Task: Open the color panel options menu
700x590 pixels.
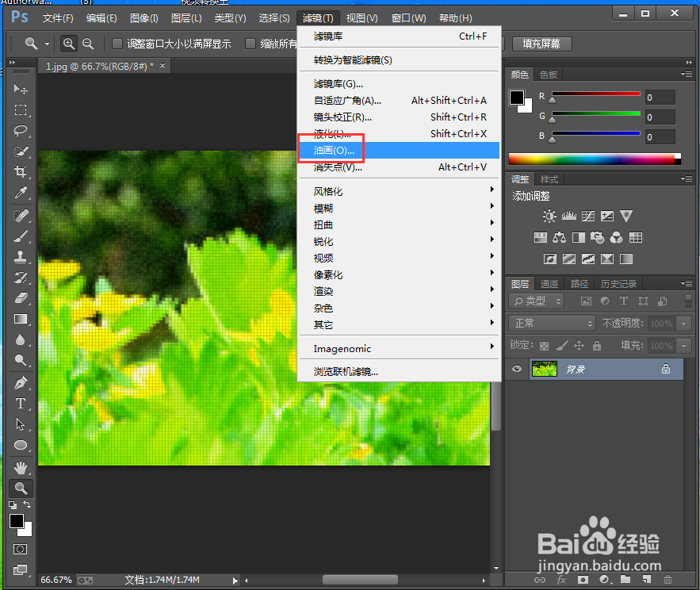Action: click(x=687, y=74)
